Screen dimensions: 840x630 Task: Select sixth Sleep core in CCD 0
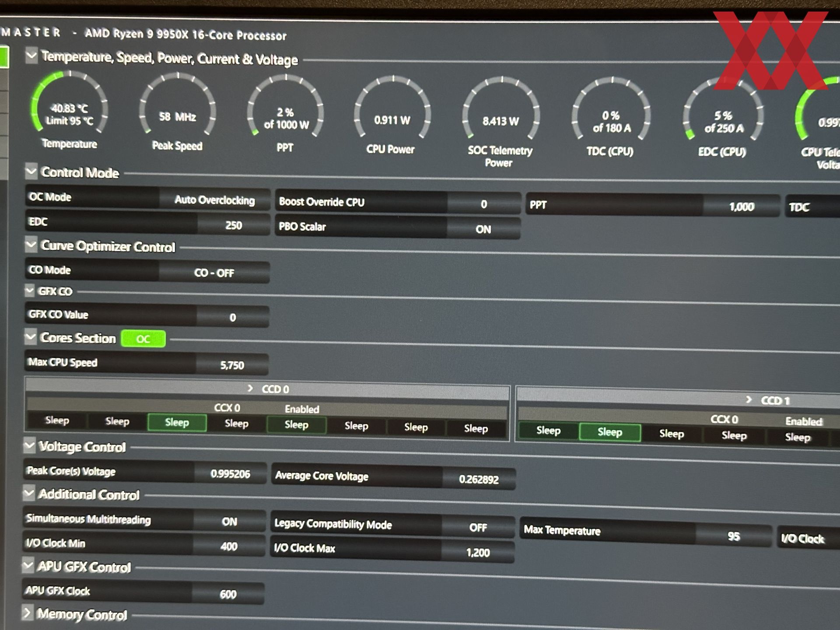[356, 426]
